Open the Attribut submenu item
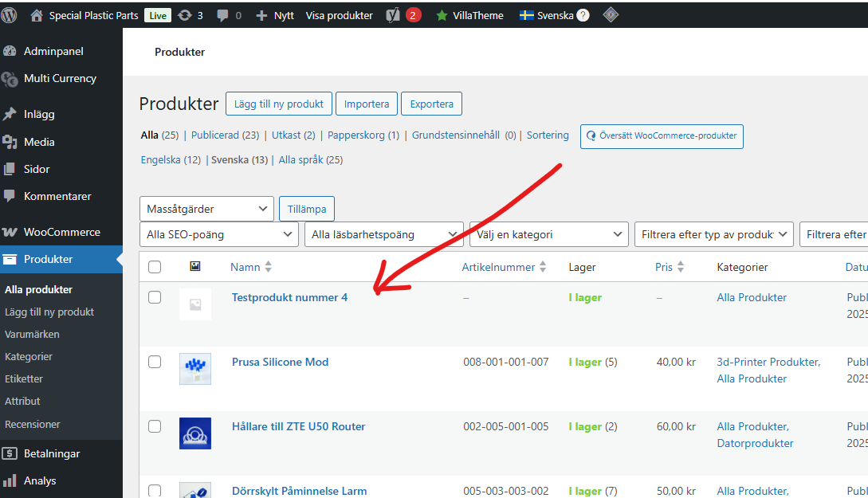 coord(22,401)
